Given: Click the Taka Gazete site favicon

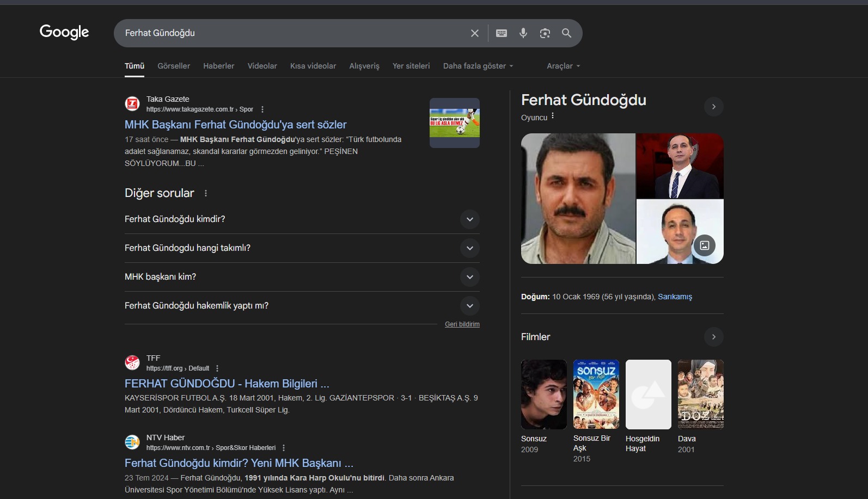Looking at the screenshot, I should point(132,103).
